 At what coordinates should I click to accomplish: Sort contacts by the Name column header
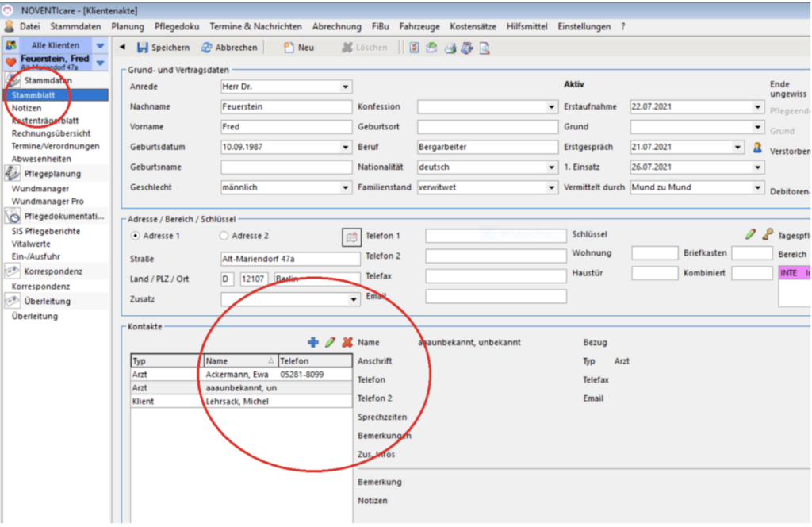point(240,360)
